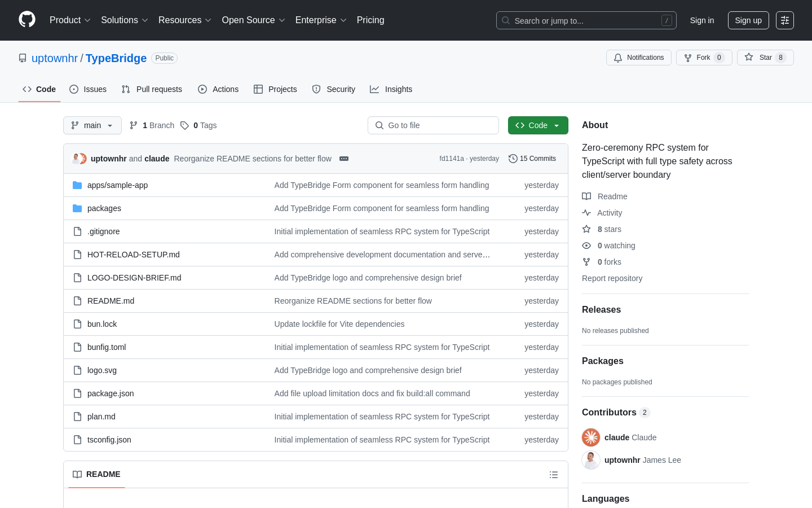This screenshot has height=508, width=812.
Task: Open 'Update lockfile for Vite dependencies' commit
Action: tap(339, 324)
